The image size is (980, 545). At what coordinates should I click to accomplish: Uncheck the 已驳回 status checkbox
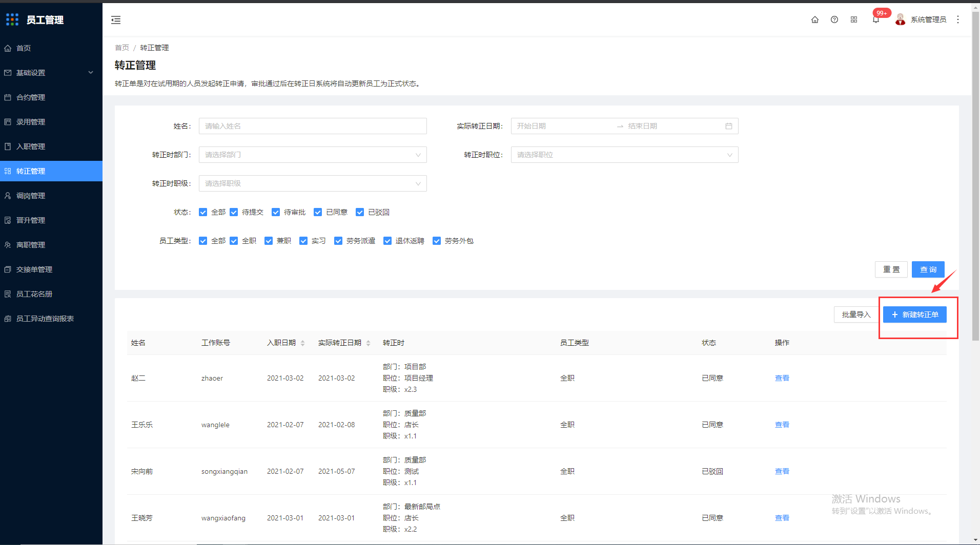point(360,212)
